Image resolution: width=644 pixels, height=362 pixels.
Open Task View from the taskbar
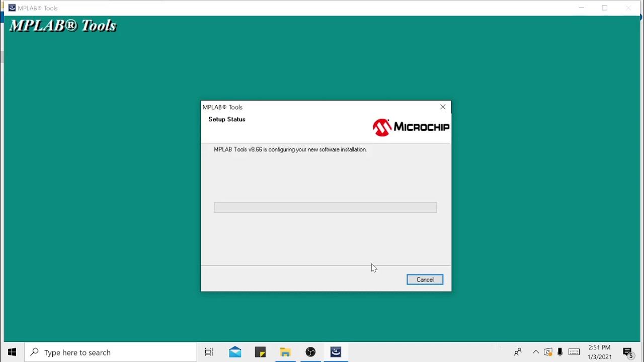tap(209, 352)
